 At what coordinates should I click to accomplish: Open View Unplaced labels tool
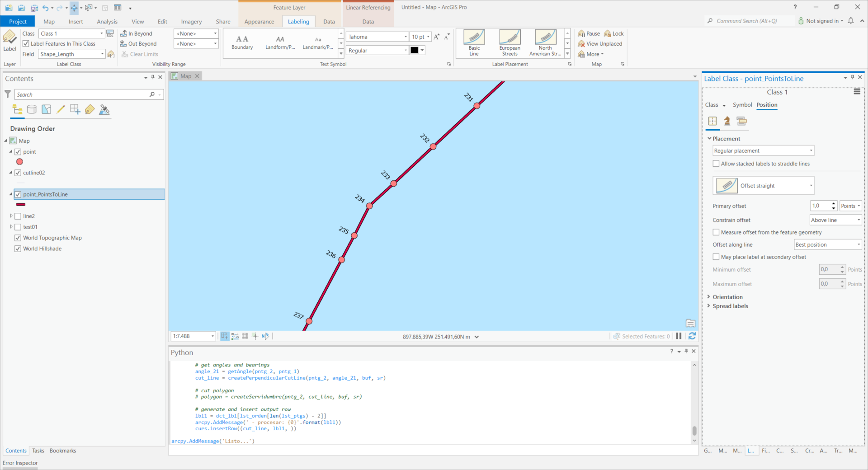[600, 43]
